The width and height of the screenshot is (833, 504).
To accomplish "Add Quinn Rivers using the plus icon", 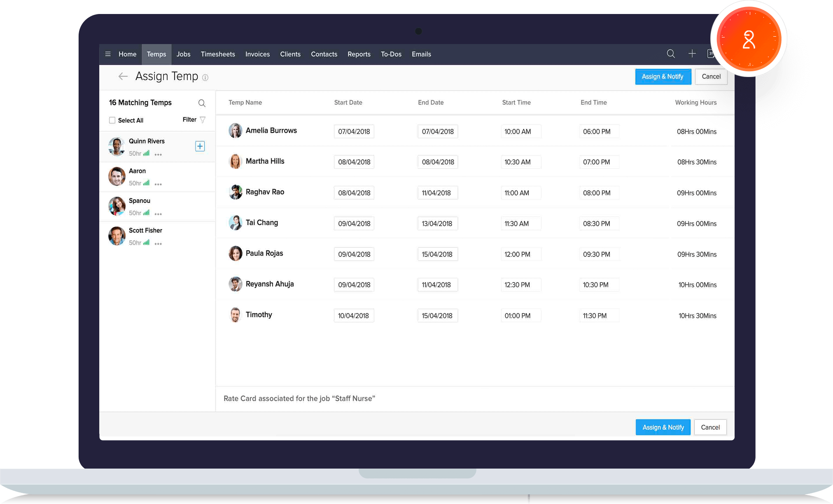I will [200, 146].
